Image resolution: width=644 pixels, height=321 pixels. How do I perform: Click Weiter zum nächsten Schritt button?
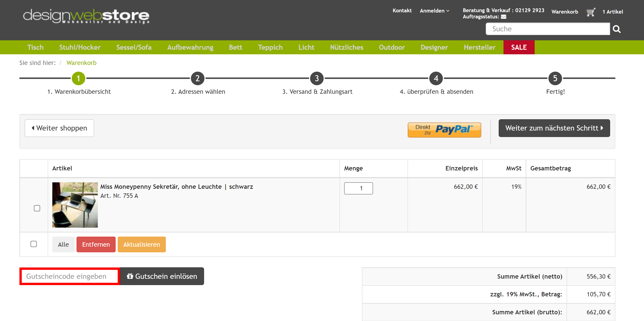click(x=554, y=128)
